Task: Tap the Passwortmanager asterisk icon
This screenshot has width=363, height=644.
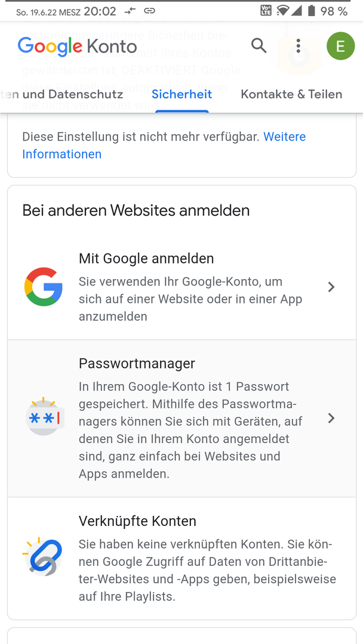Action: click(x=44, y=417)
